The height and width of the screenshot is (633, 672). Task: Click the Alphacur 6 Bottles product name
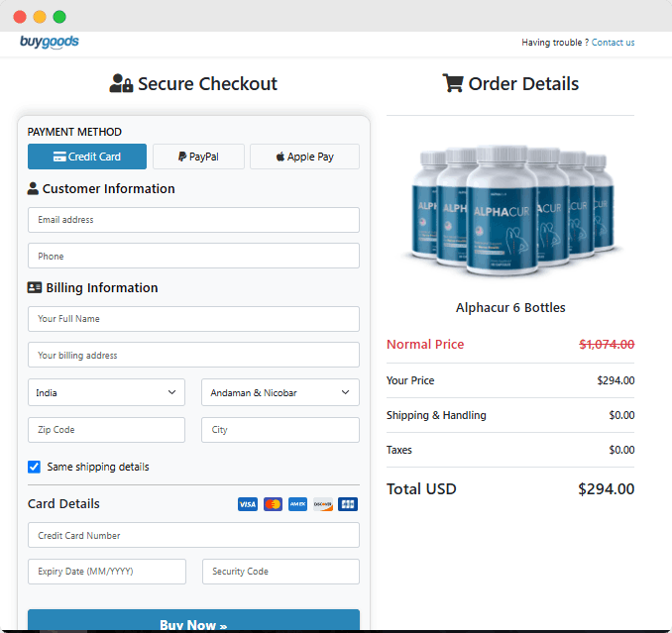coord(510,307)
